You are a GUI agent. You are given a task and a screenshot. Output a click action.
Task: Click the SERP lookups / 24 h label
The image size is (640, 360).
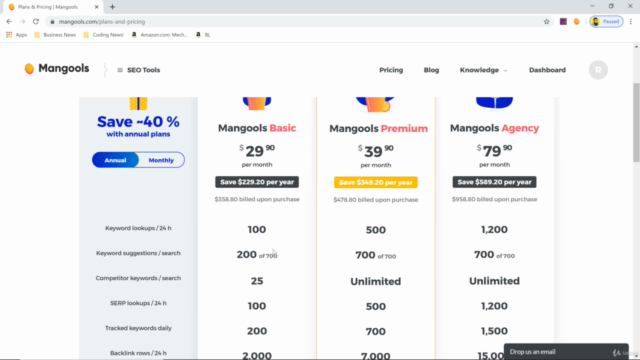tap(138, 303)
